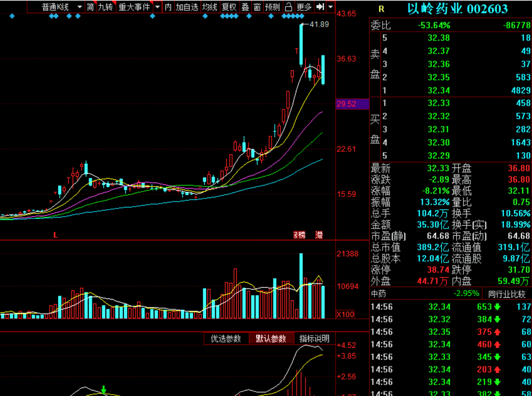Click the 港 badge under the candlesticks

click(319, 235)
